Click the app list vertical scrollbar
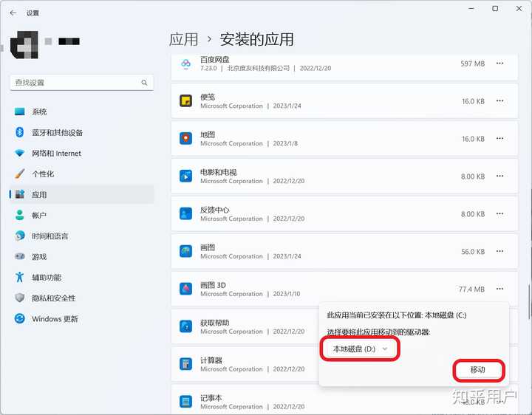The width and height of the screenshot is (532, 415). click(x=529, y=302)
